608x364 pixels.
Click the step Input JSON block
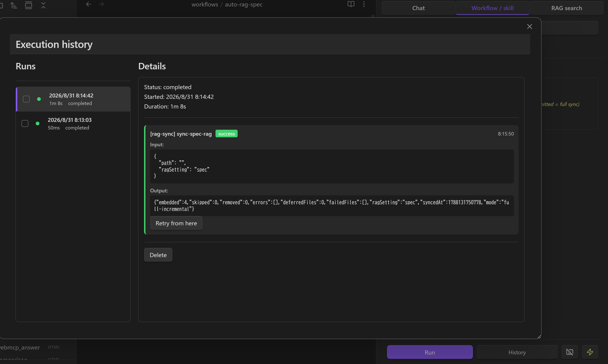click(332, 166)
